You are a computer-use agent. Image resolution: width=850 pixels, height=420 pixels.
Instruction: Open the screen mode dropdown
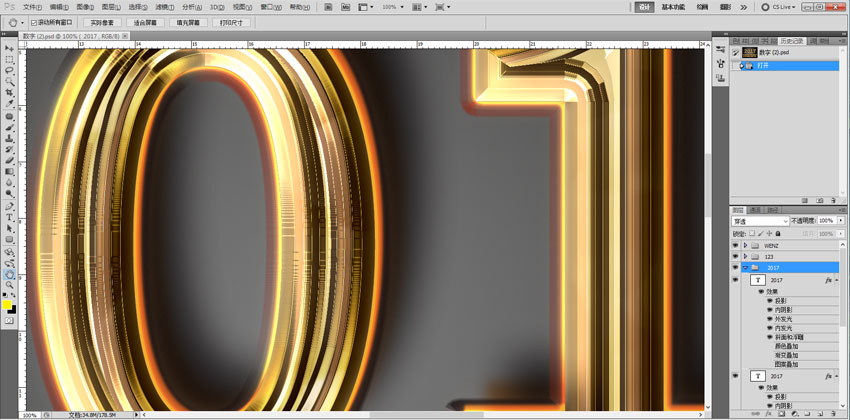442,7
